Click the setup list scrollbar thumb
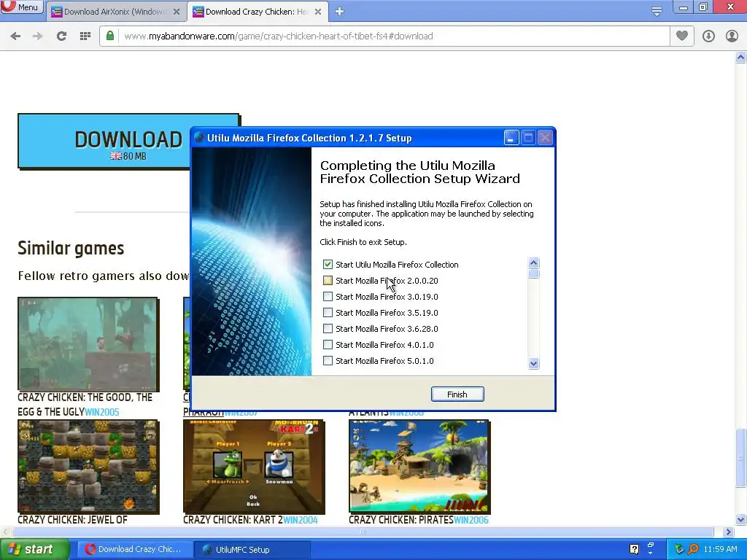 (533, 274)
